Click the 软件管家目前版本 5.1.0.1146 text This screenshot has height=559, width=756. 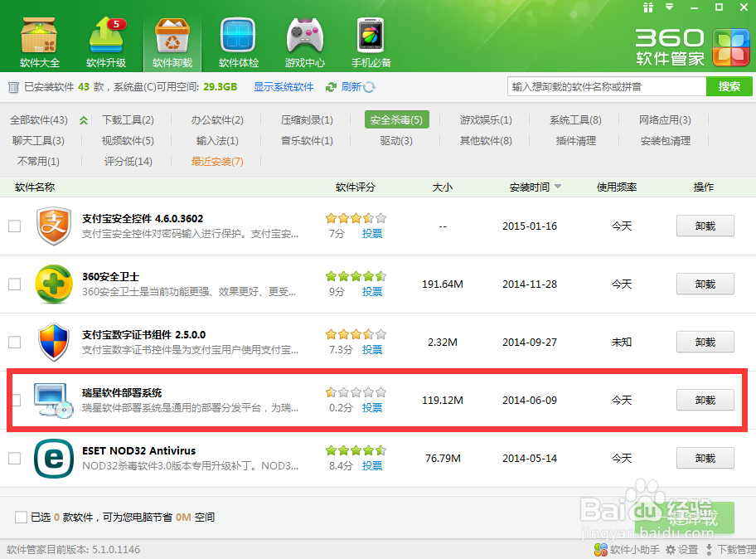(73, 550)
